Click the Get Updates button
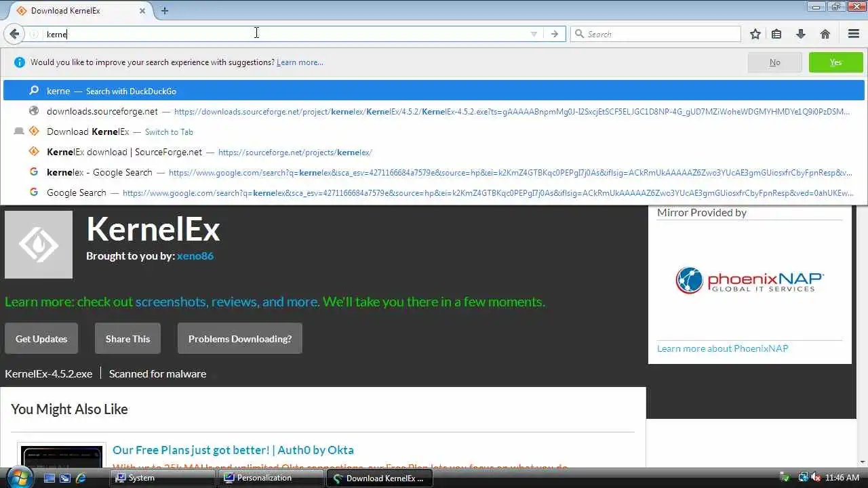 coord(41,338)
